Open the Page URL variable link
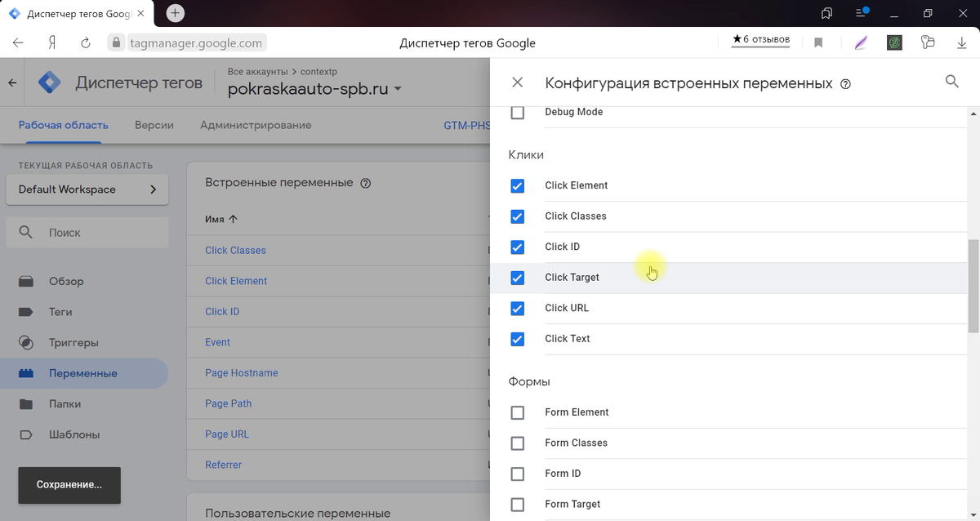 [x=227, y=434]
